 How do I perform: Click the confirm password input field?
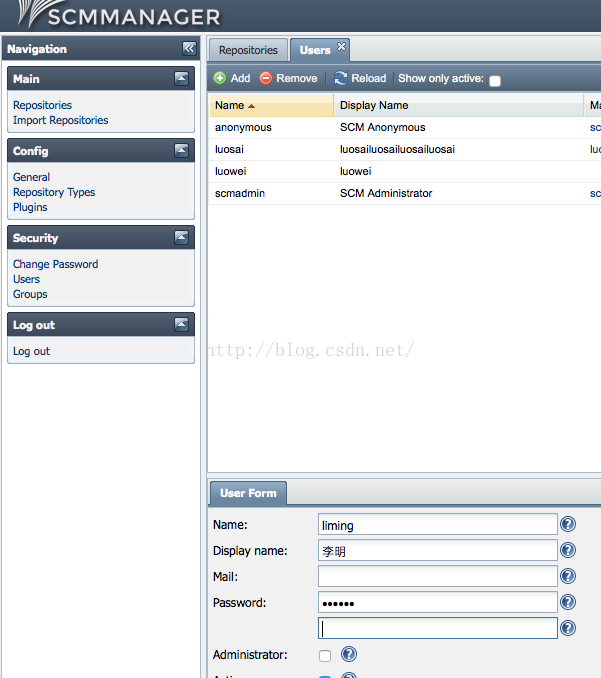tap(438, 628)
